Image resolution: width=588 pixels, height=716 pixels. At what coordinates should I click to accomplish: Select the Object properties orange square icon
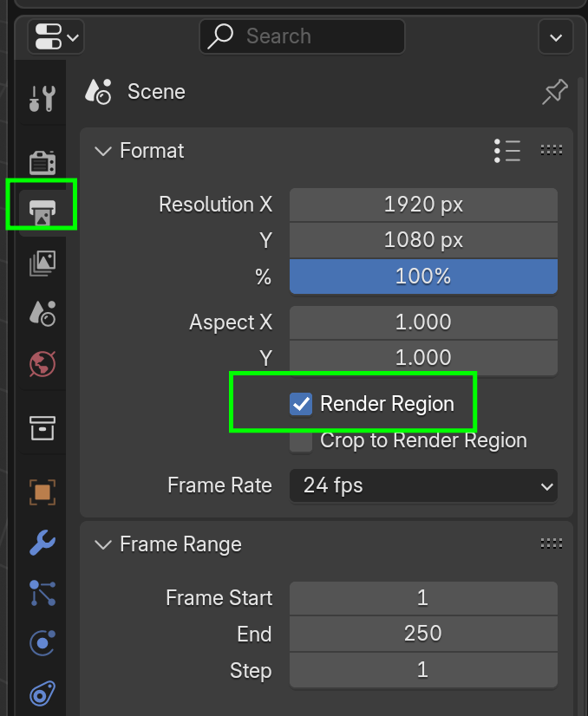pos(42,492)
